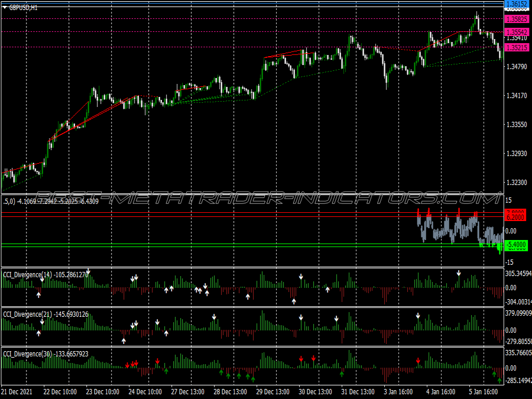Image resolution: width=532 pixels, height=399 pixels.
Task: Select the 29 Dec 13:00 time label
Action: pyautogui.click(x=273, y=392)
